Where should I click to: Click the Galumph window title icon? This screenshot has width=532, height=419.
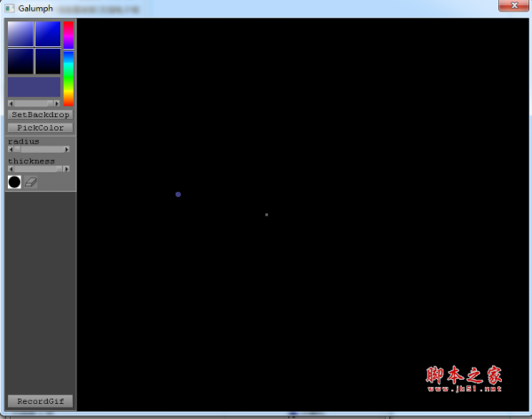coord(10,8)
